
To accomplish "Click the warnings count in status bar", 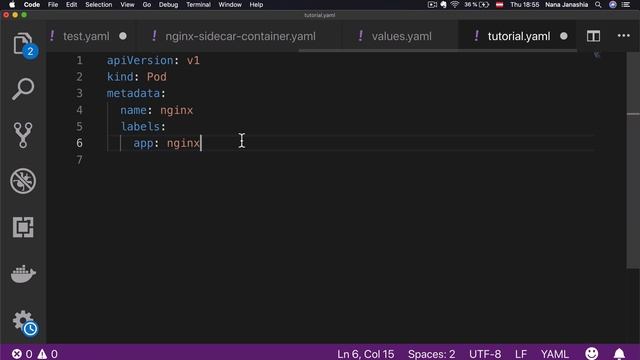I will [x=47, y=354].
